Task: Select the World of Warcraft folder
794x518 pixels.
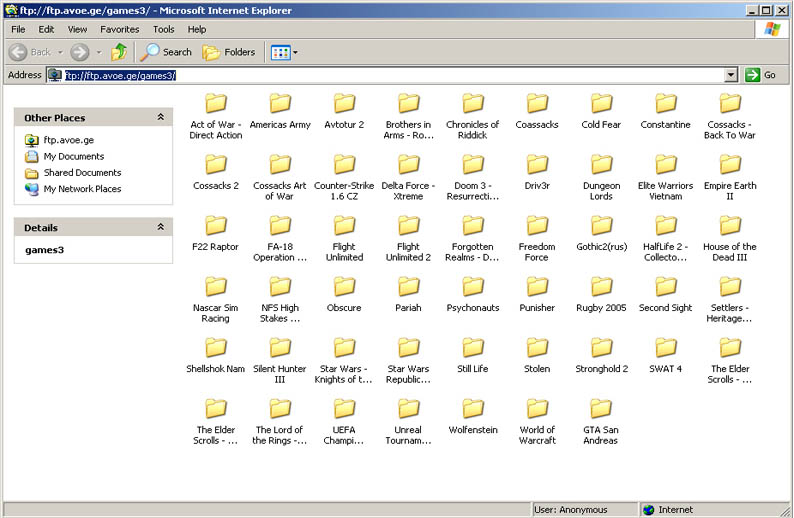Action: coord(537,421)
